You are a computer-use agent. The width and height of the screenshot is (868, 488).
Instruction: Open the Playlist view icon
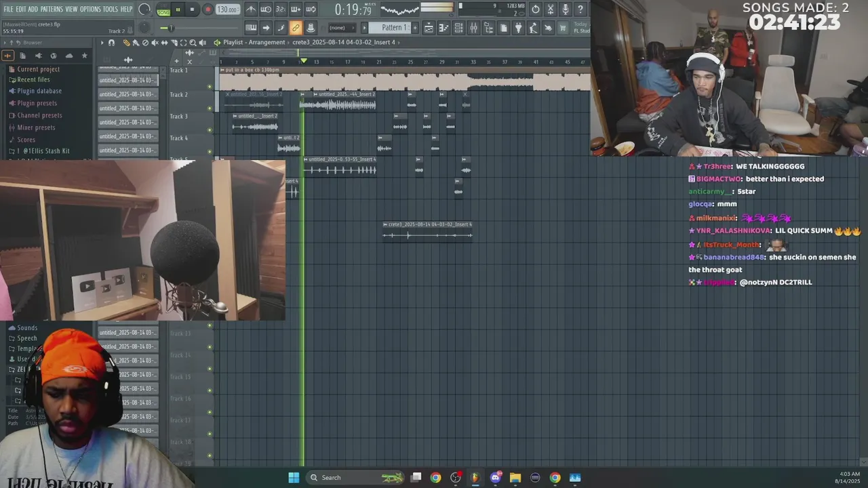pos(429,28)
